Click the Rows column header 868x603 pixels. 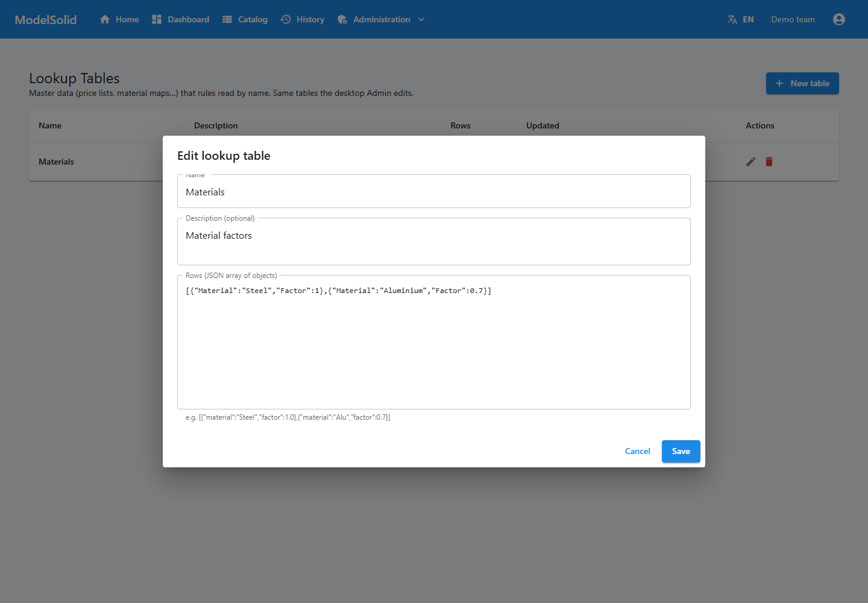[461, 125]
